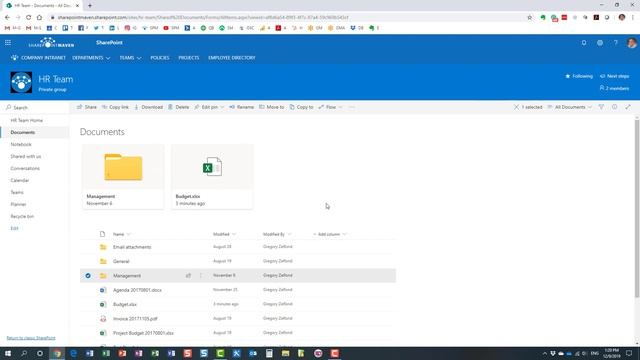Open Planner in left navigation
This screenshot has width=640, height=360.
click(x=18, y=204)
